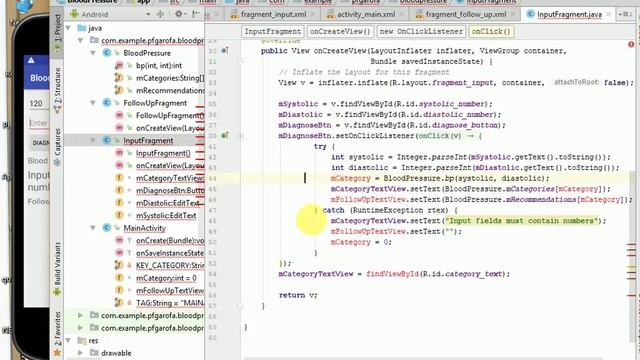Select mRecommendations in the tree

point(170,90)
